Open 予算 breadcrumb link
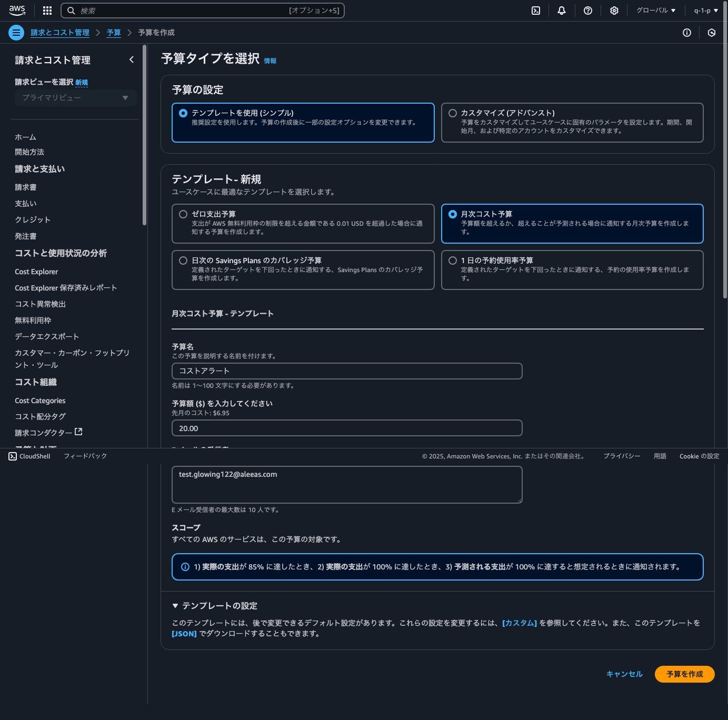The height and width of the screenshot is (720, 728). [x=114, y=33]
